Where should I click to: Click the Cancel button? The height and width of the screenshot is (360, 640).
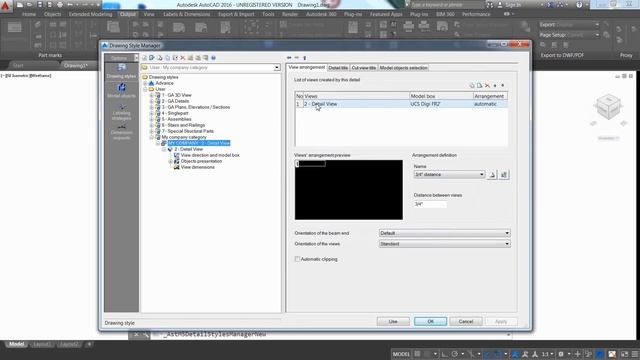pos(466,322)
